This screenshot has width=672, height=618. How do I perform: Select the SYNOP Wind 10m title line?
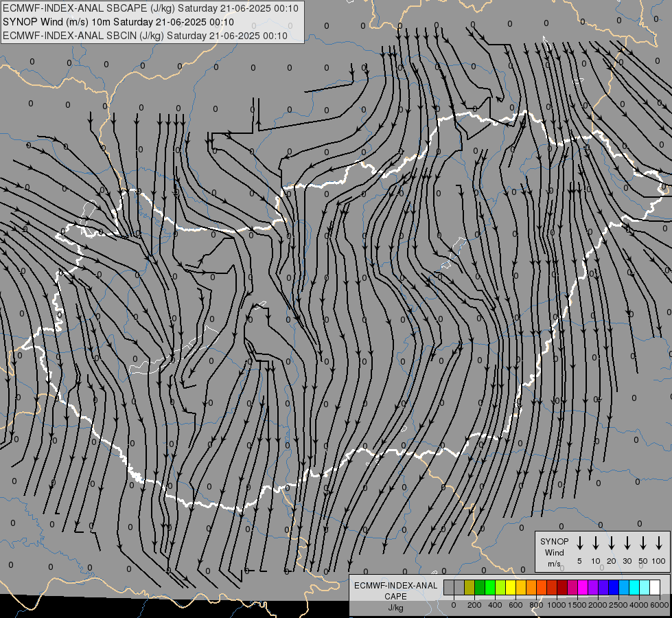(118, 22)
